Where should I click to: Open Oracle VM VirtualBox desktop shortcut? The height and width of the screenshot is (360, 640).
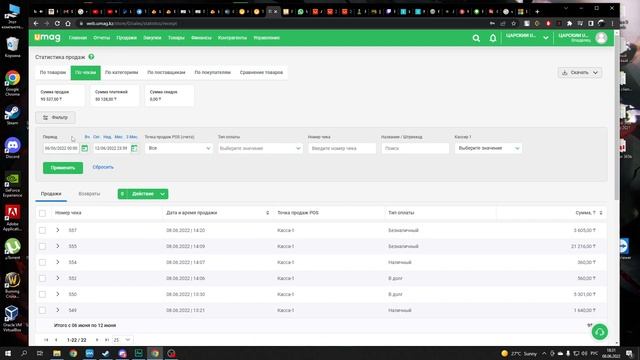pyautogui.click(x=12, y=319)
